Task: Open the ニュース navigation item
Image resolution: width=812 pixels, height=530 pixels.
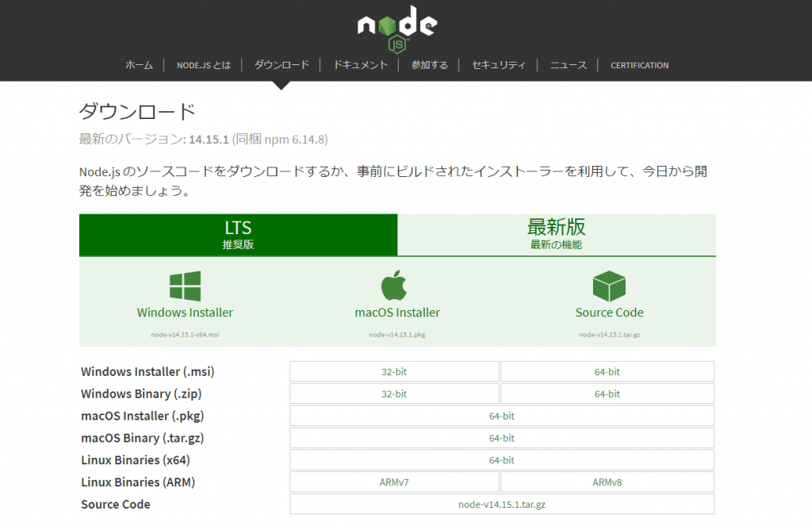Action: (568, 65)
